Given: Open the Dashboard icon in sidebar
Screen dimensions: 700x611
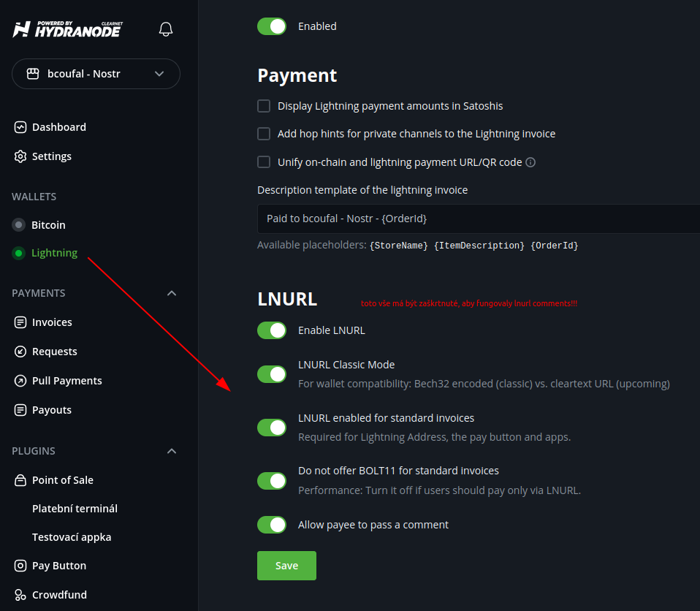Looking at the screenshot, I should pos(20,127).
